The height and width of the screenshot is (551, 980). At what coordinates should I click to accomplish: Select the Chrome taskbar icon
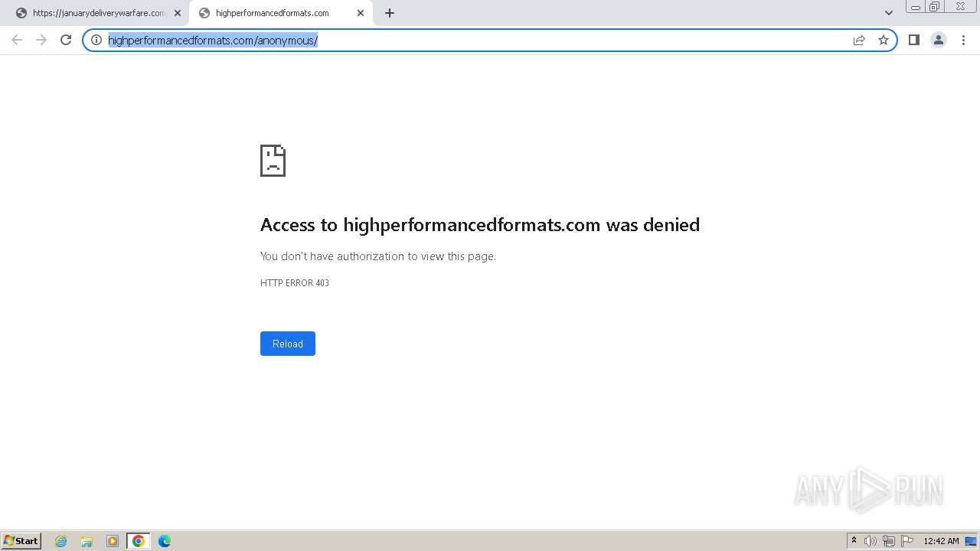coord(139,541)
